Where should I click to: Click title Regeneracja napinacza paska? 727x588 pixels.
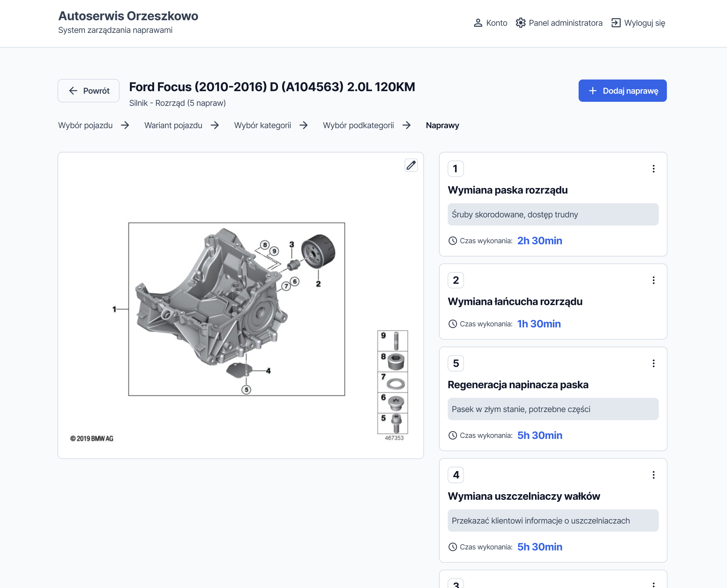(x=518, y=385)
